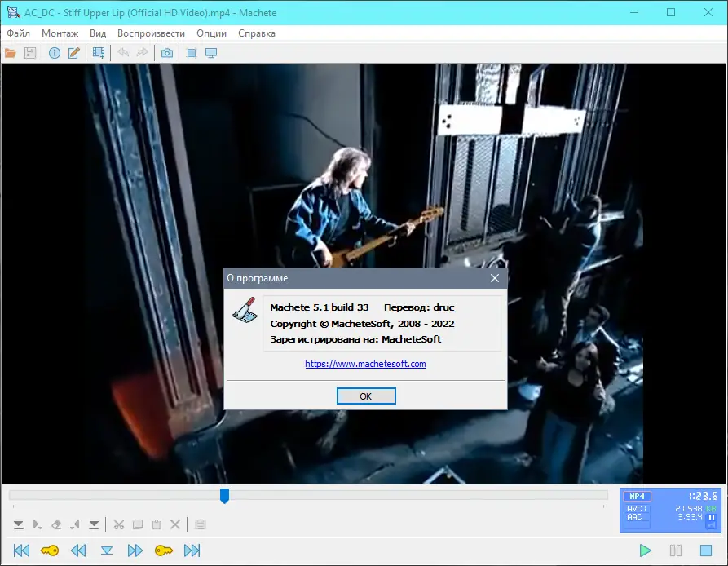The width and height of the screenshot is (728, 566).
Task: Open the Опции menu
Action: click(211, 33)
